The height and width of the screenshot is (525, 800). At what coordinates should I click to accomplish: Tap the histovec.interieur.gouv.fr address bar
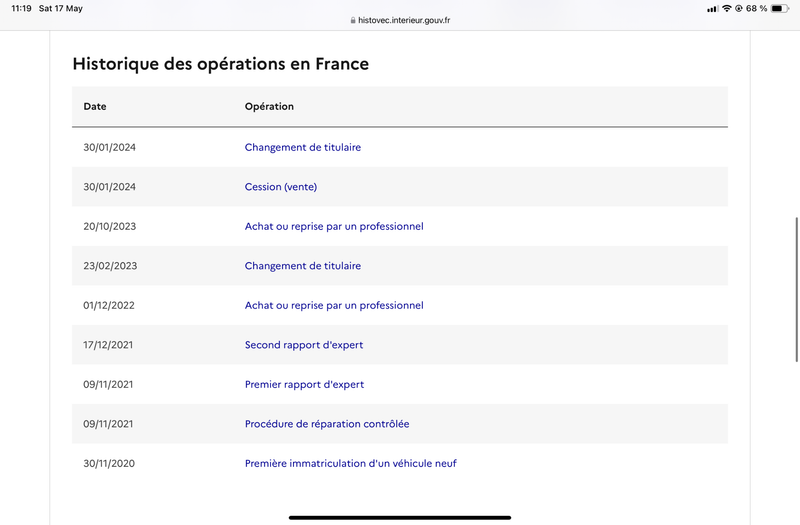[x=400, y=20]
